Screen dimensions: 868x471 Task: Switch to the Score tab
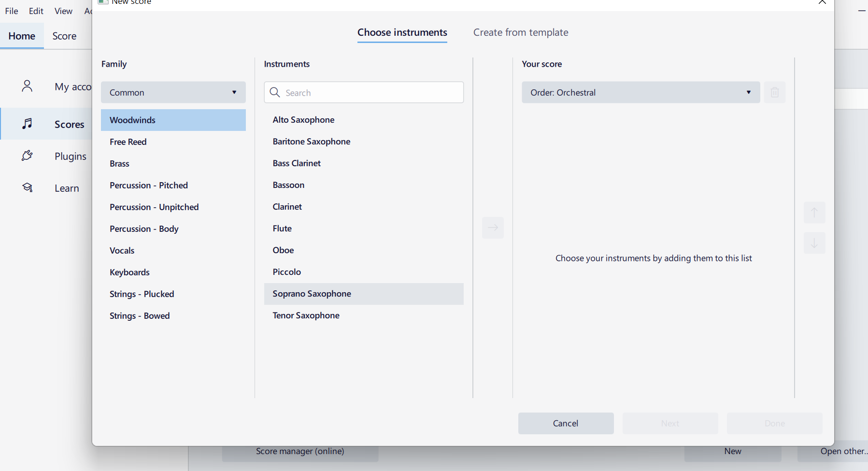[x=64, y=35]
